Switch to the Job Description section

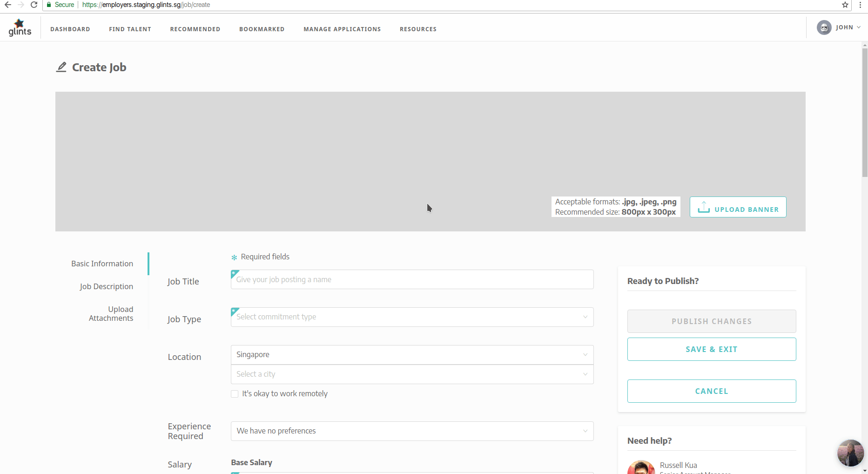point(106,286)
